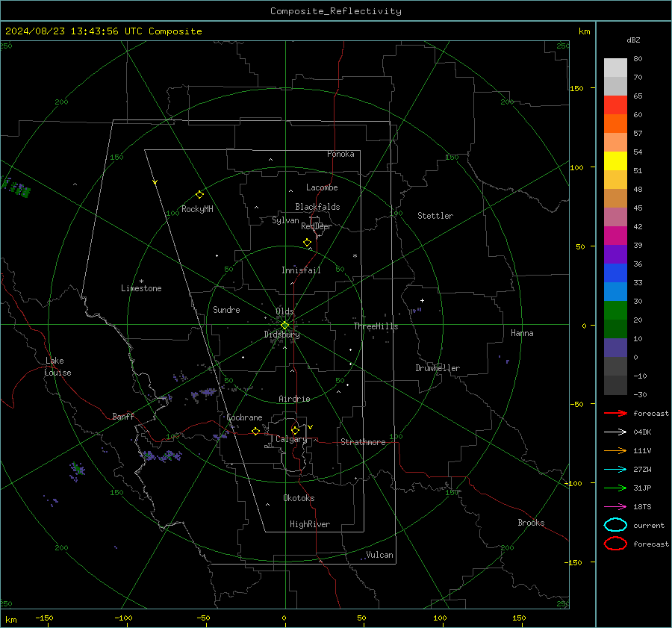This screenshot has height=628, width=672.
Task: Click the Didsbury town label
Action: click(x=281, y=335)
